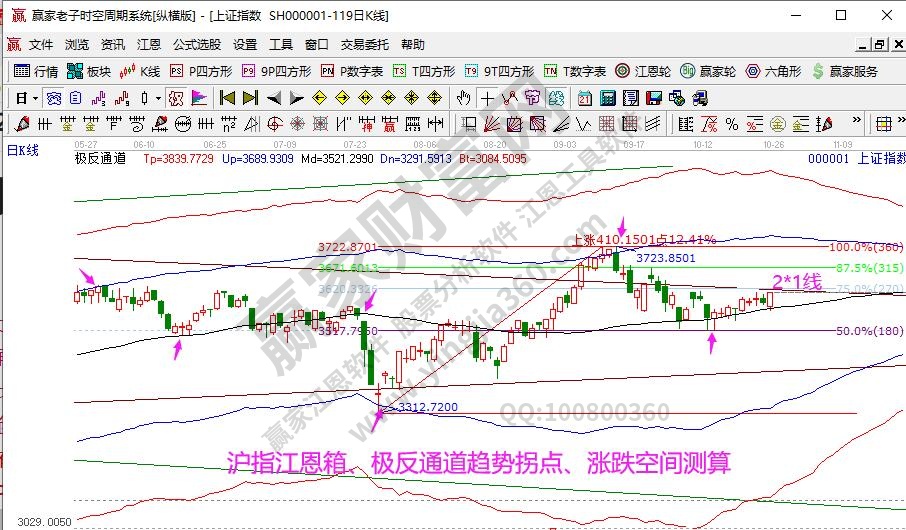This screenshot has height=530, width=906.
Task: Click the 行情 market quotes button
Action: [36, 71]
